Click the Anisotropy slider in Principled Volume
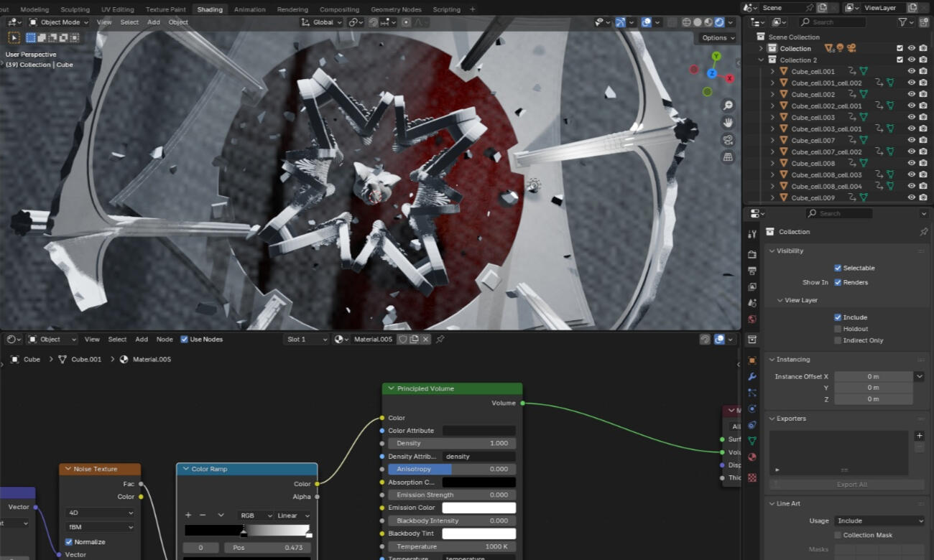Viewport: 934px width, 560px height. (451, 469)
